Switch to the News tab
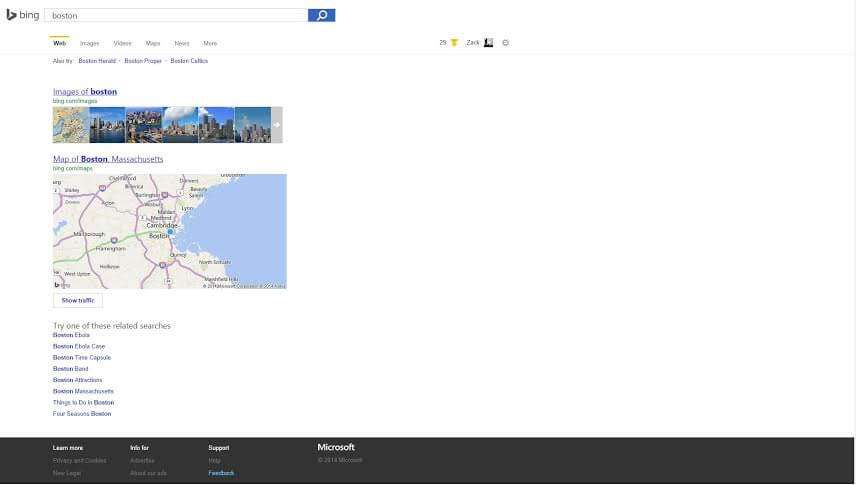856x485 pixels. click(x=182, y=43)
